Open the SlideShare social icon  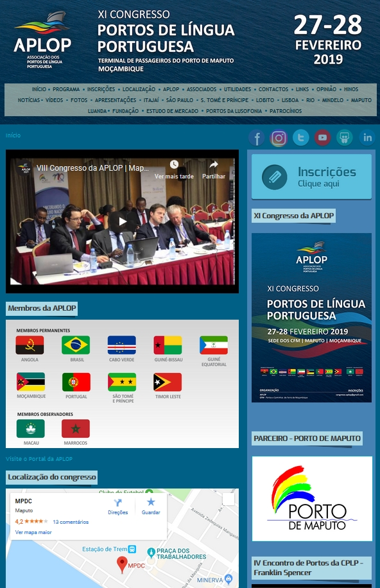pyautogui.click(x=345, y=137)
